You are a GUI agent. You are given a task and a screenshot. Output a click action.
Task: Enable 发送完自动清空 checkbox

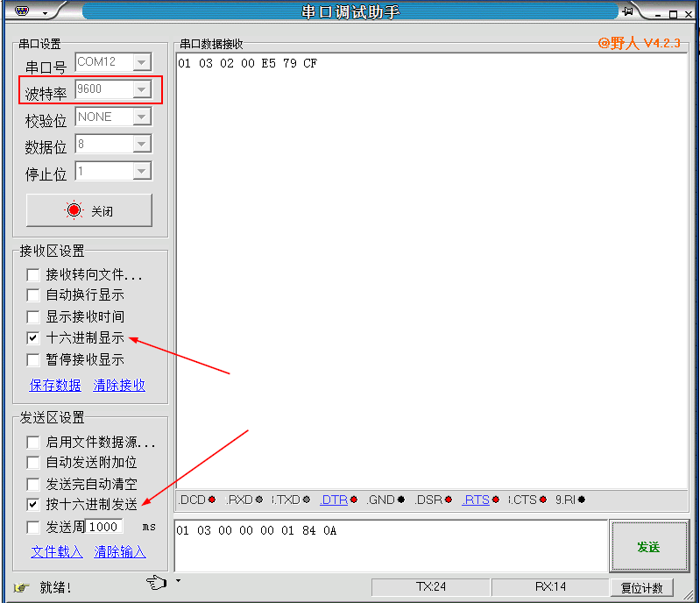tap(33, 484)
